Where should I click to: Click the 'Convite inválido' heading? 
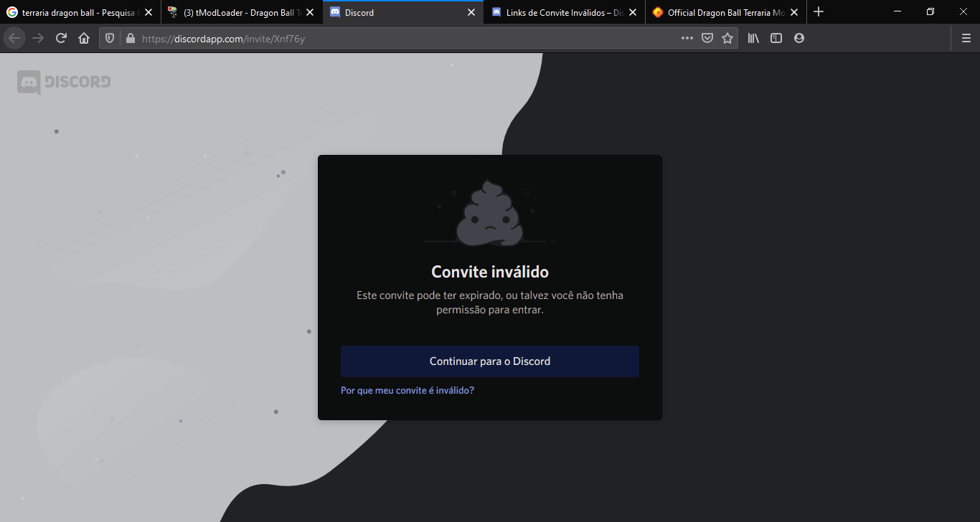pos(490,272)
